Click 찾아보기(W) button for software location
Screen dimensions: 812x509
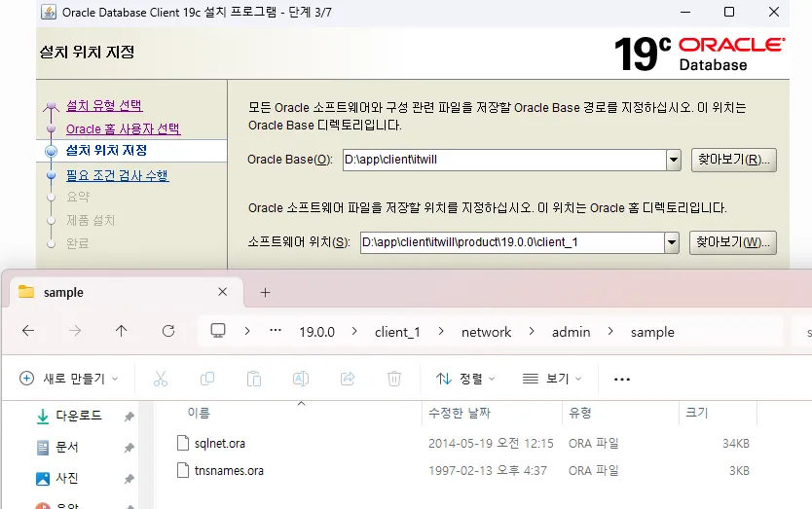pos(733,242)
